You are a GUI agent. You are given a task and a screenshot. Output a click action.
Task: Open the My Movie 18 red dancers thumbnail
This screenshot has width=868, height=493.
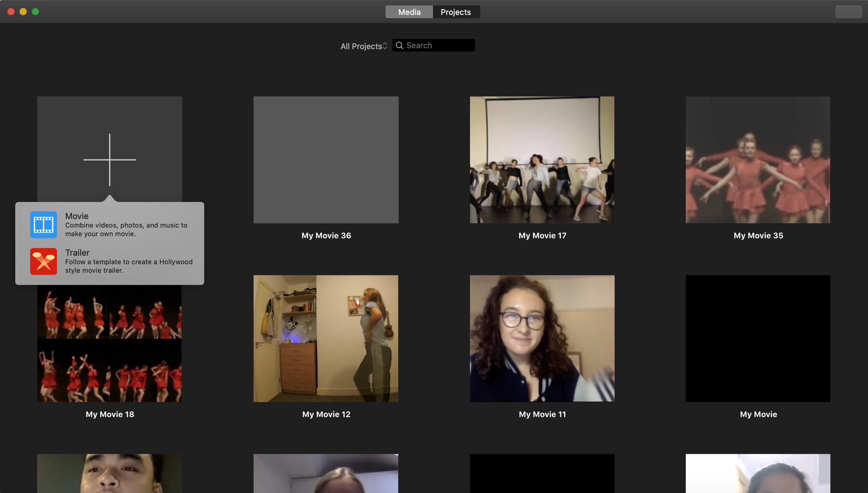click(109, 343)
